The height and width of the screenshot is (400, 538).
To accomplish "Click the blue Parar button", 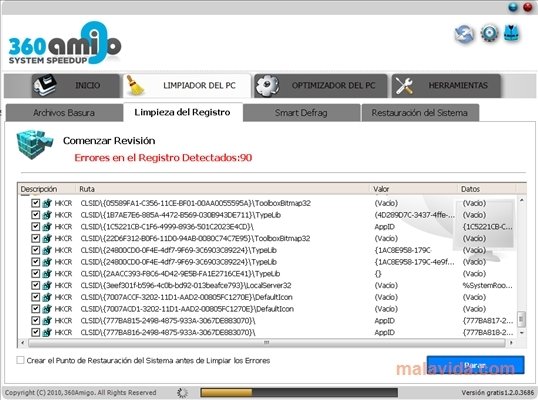I will click(x=475, y=365).
